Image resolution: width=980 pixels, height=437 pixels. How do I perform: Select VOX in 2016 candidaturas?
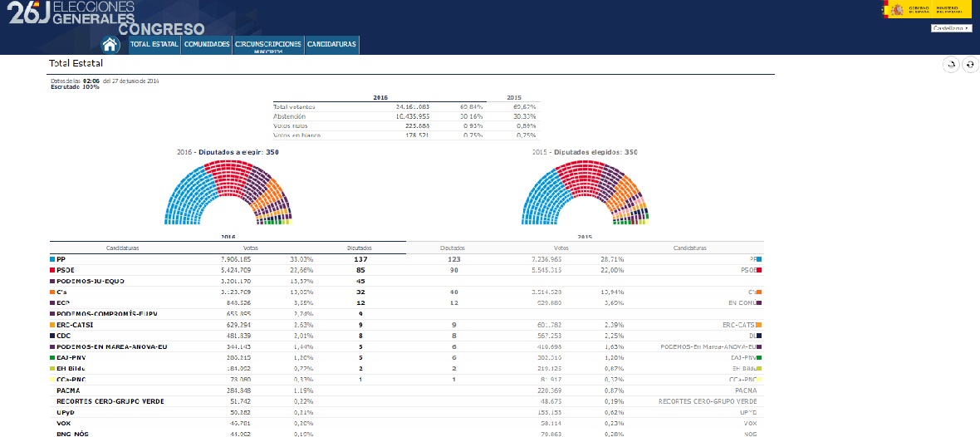pos(63,423)
